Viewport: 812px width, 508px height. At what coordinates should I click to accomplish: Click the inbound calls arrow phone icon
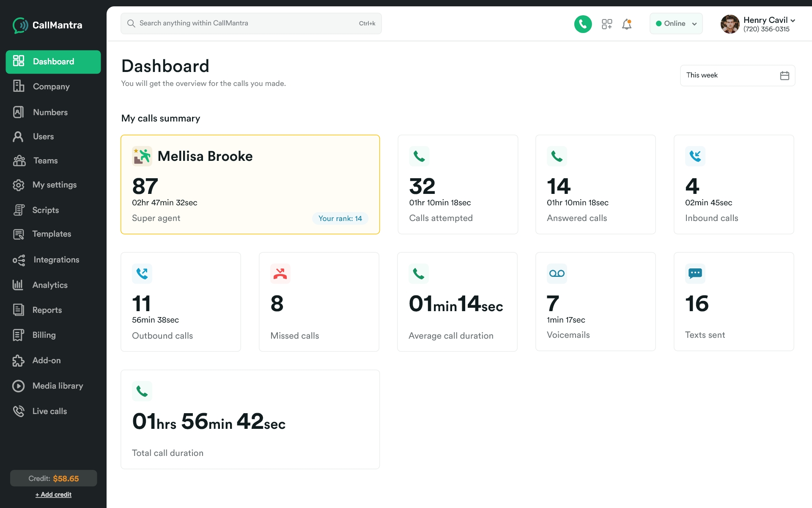pyautogui.click(x=695, y=156)
